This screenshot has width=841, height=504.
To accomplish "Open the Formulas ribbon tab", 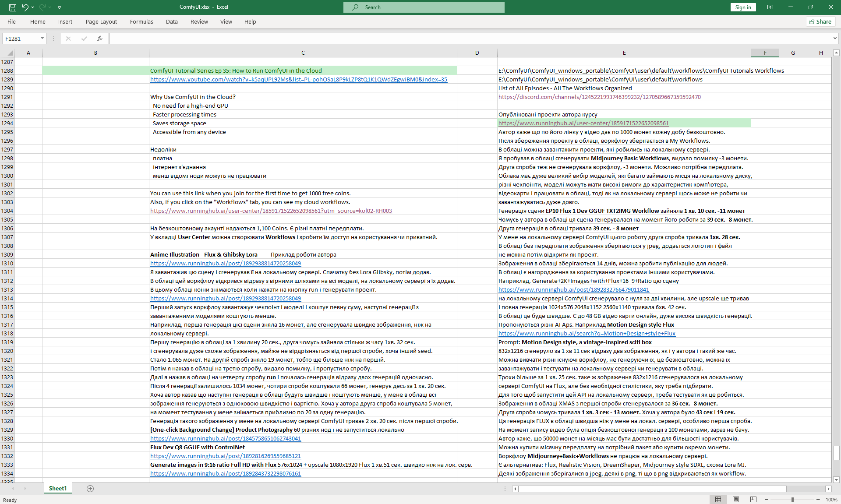I will pyautogui.click(x=141, y=21).
